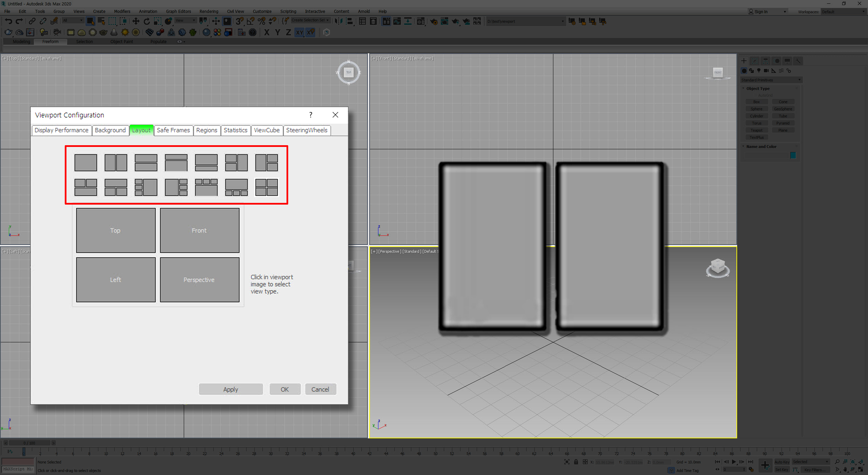This screenshot has width=868, height=475.
Task: Click the Apply button in dialog
Action: click(231, 389)
